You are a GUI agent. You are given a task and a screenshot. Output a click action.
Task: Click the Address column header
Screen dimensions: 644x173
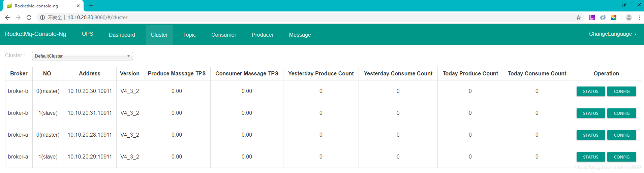(90, 73)
